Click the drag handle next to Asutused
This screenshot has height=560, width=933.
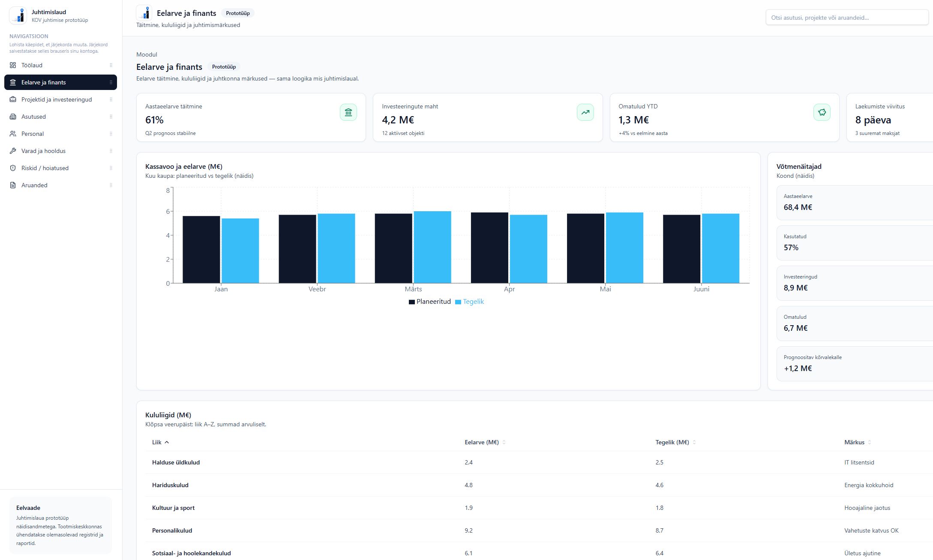click(111, 117)
